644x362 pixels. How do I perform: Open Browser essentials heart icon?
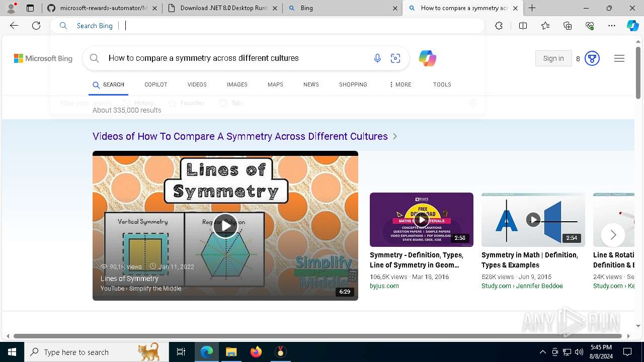click(x=590, y=26)
